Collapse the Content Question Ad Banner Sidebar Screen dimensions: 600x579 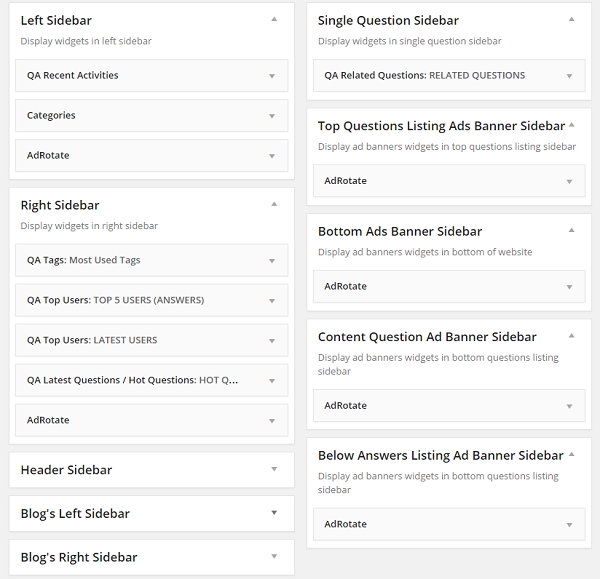[x=571, y=336]
